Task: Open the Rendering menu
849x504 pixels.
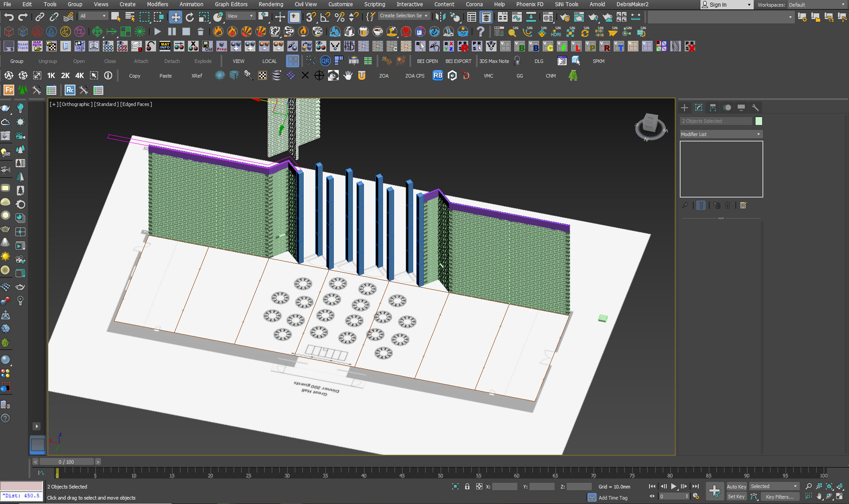Action: click(x=270, y=4)
